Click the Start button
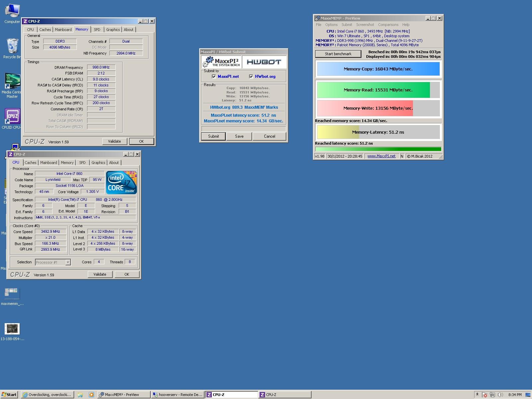 tap(9, 395)
